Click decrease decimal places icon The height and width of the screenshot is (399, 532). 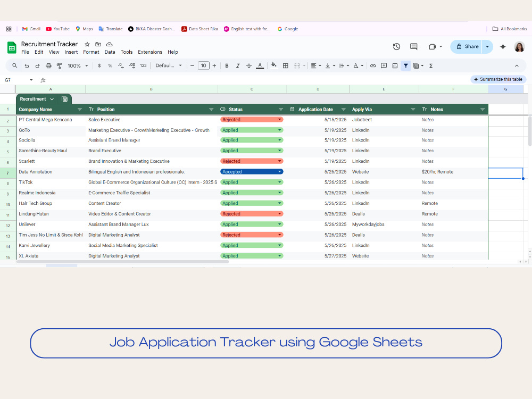click(121, 66)
